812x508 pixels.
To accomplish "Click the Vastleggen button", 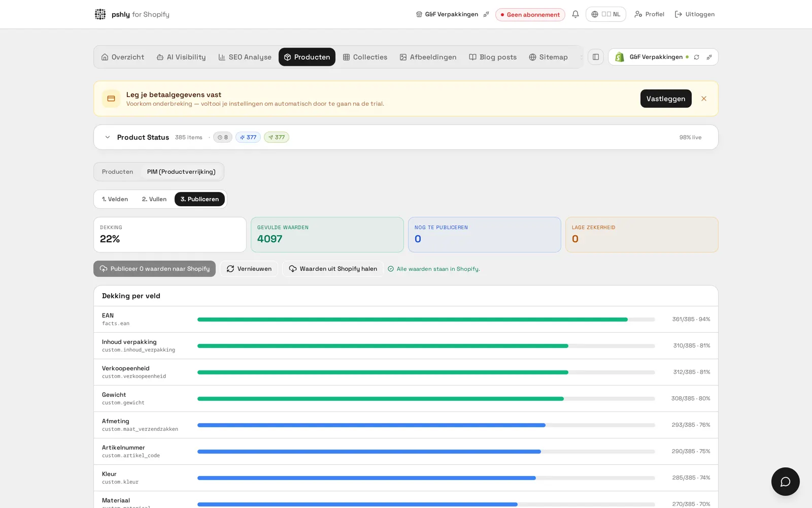I will click(666, 99).
